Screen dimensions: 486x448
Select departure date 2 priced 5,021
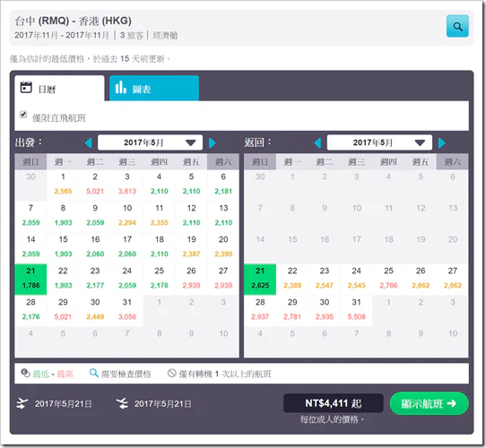(95, 184)
